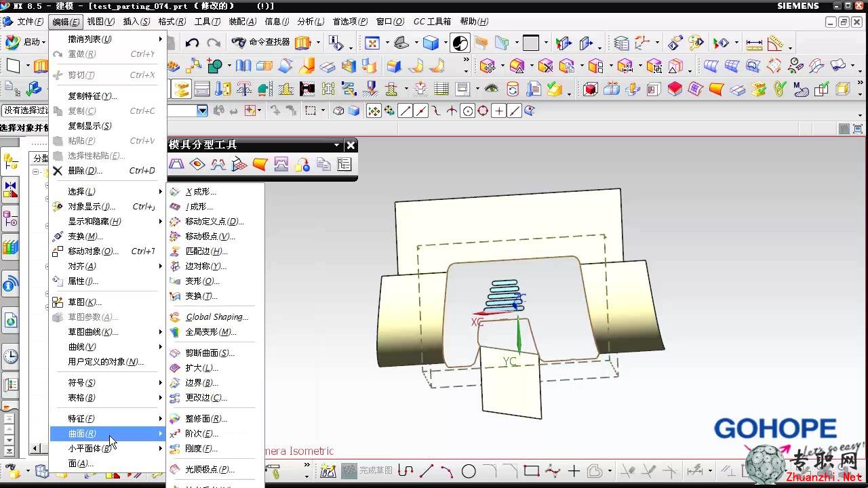Open the Assembly Navigator icon atop sidebar

click(x=10, y=162)
